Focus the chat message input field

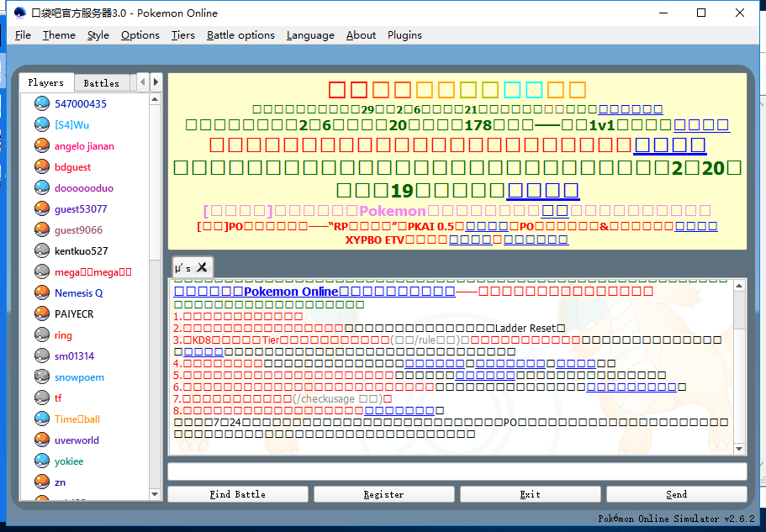tap(457, 471)
